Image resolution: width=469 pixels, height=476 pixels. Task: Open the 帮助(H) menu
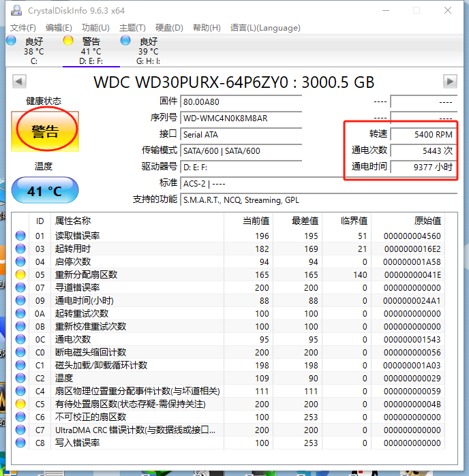point(207,28)
